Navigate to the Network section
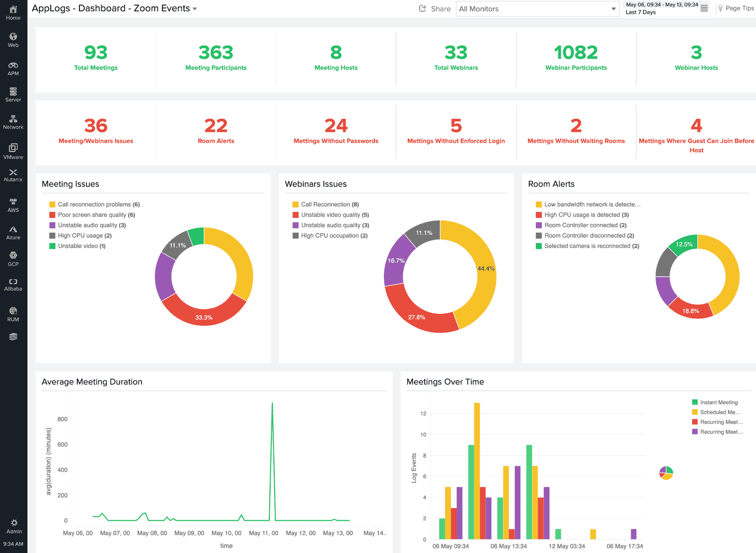Viewport: 756px width, 553px height. tap(13, 123)
